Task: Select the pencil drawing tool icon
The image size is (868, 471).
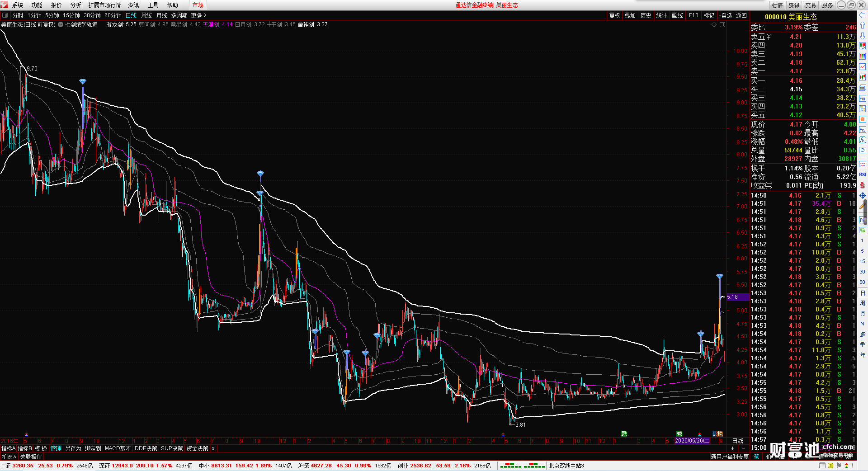Action: click(863, 206)
